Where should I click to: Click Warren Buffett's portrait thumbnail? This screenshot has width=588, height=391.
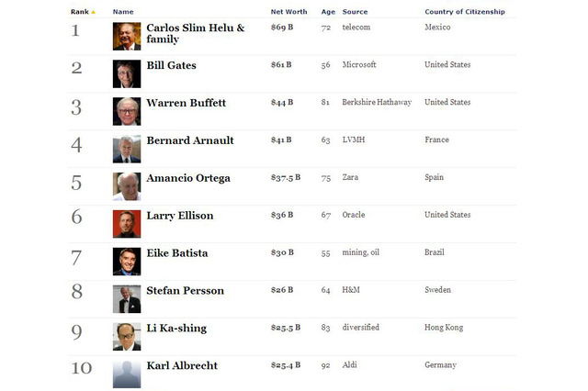pyautogui.click(x=127, y=111)
